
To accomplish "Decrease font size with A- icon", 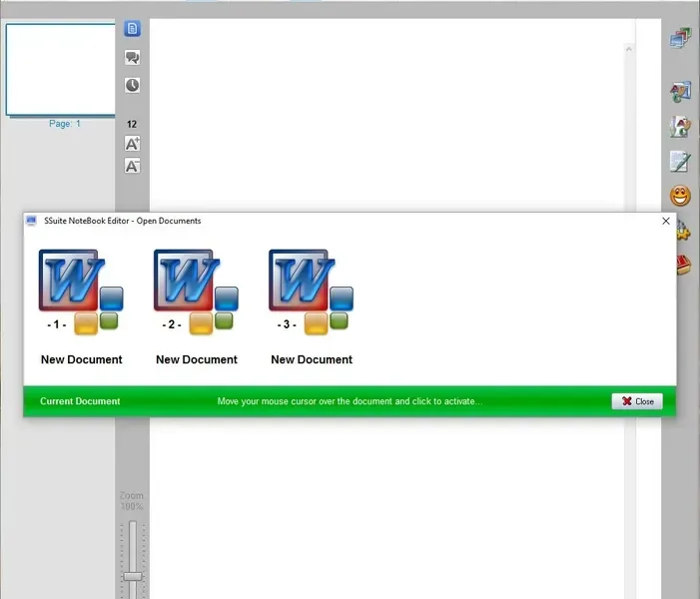I will (132, 166).
